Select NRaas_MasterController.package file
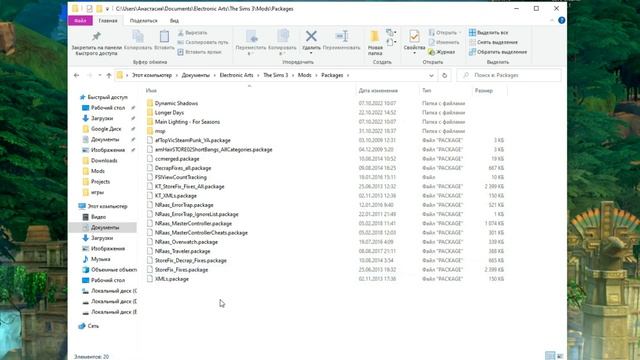This screenshot has height=360, width=640. pyautogui.click(x=193, y=223)
